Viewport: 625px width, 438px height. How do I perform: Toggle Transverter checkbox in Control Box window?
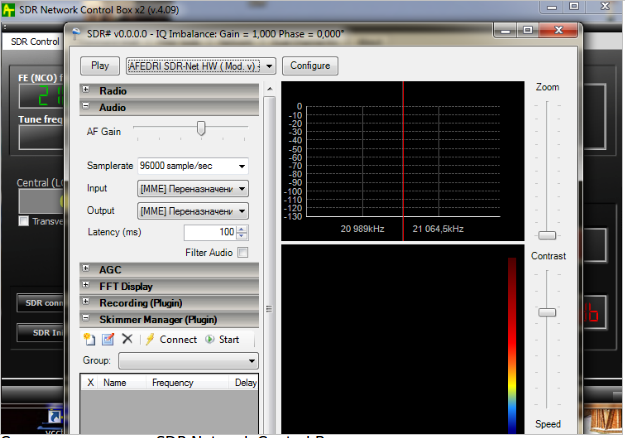[24, 221]
